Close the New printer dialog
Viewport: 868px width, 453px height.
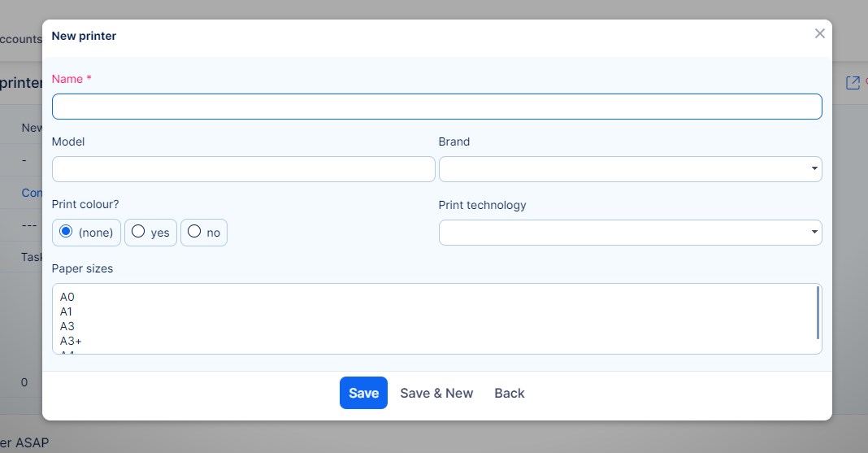tap(819, 33)
